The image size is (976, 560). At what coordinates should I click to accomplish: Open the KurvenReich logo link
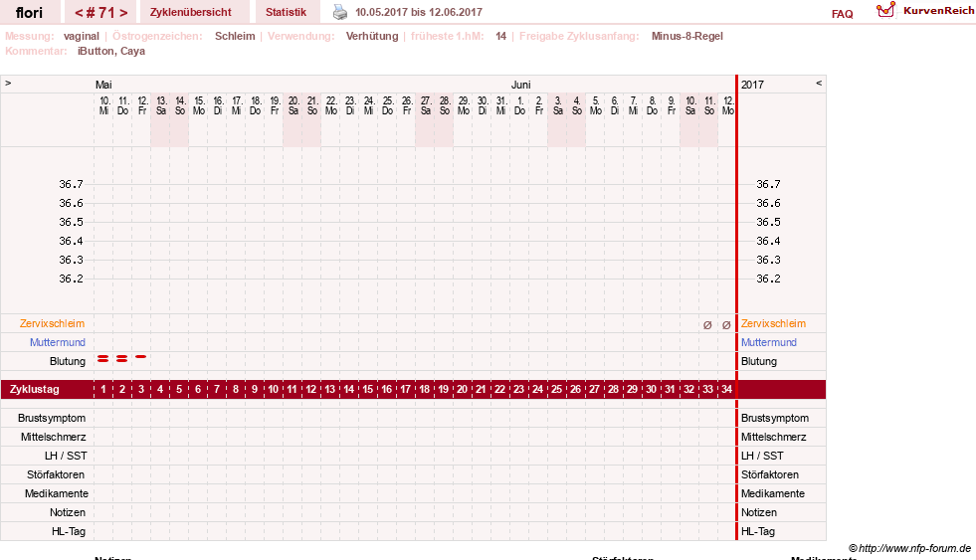point(925,11)
